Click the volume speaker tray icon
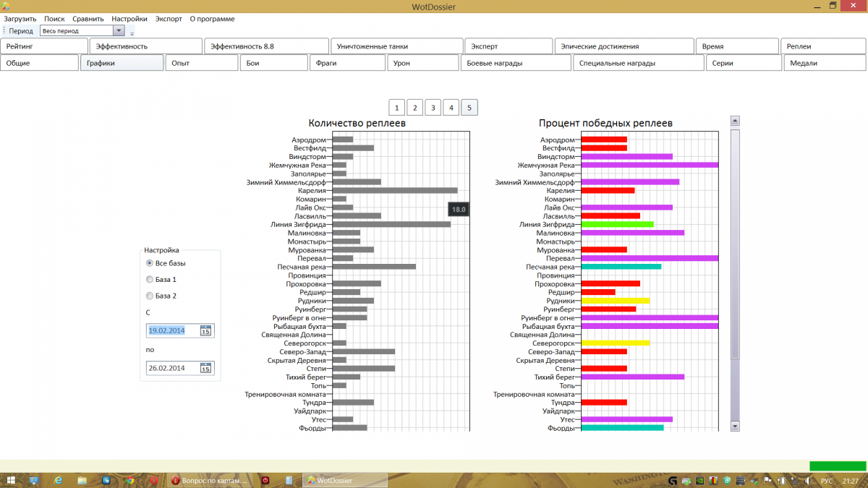Image resolution: width=868 pixels, height=488 pixels. coord(807,481)
